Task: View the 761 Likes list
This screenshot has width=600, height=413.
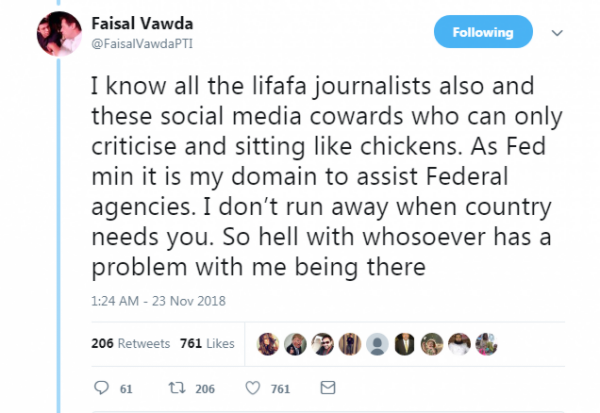Action: pos(206,343)
